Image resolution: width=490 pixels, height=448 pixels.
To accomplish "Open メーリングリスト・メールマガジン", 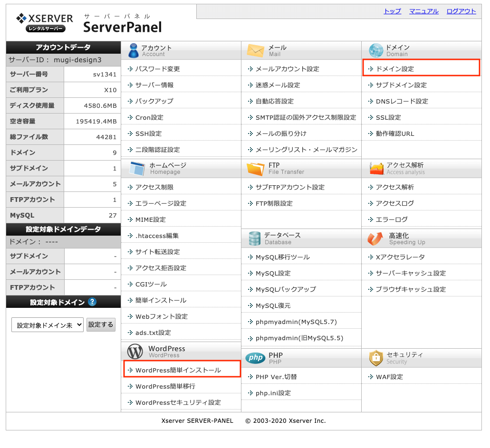I will pyautogui.click(x=307, y=150).
